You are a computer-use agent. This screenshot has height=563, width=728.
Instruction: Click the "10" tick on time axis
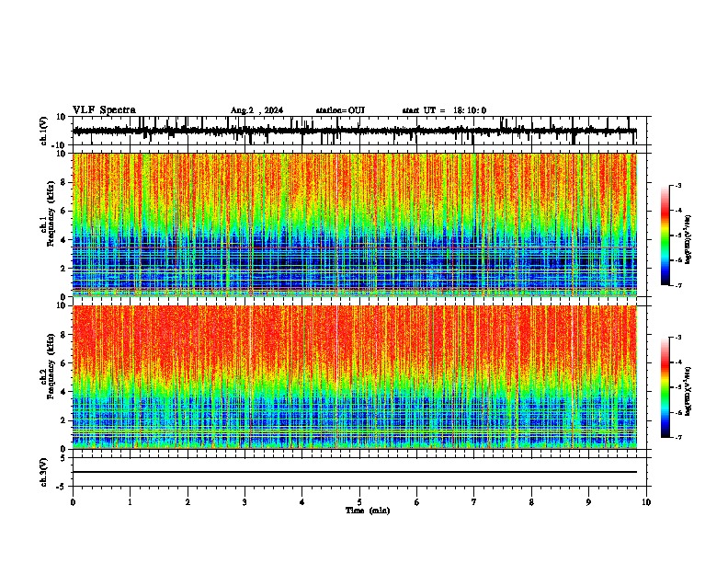(x=646, y=502)
